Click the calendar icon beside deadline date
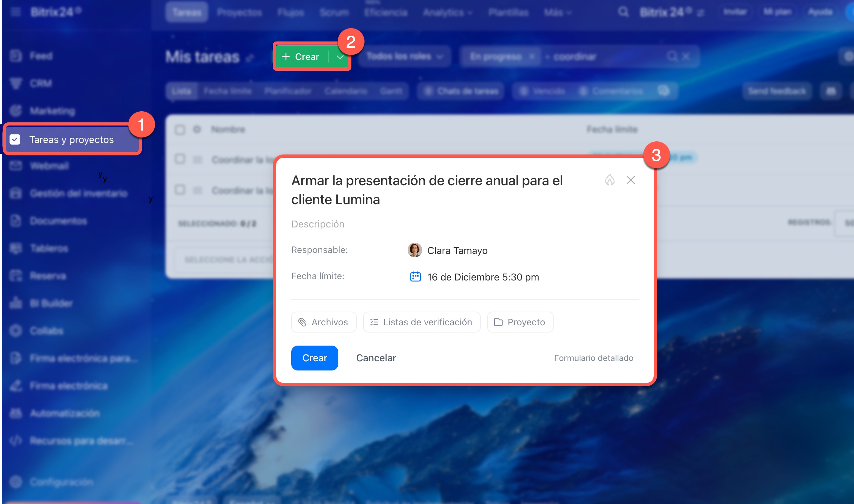 415,277
